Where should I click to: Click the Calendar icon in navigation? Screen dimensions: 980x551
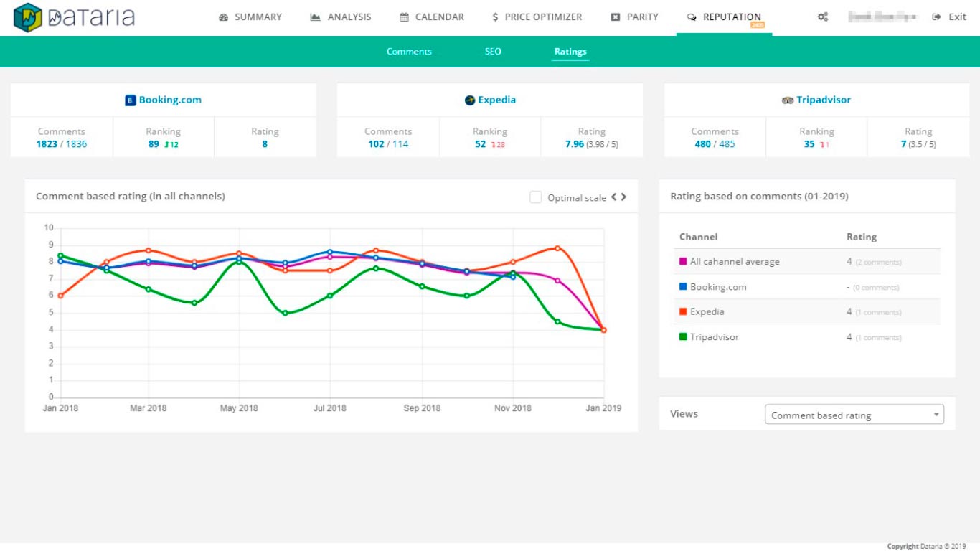click(x=405, y=17)
